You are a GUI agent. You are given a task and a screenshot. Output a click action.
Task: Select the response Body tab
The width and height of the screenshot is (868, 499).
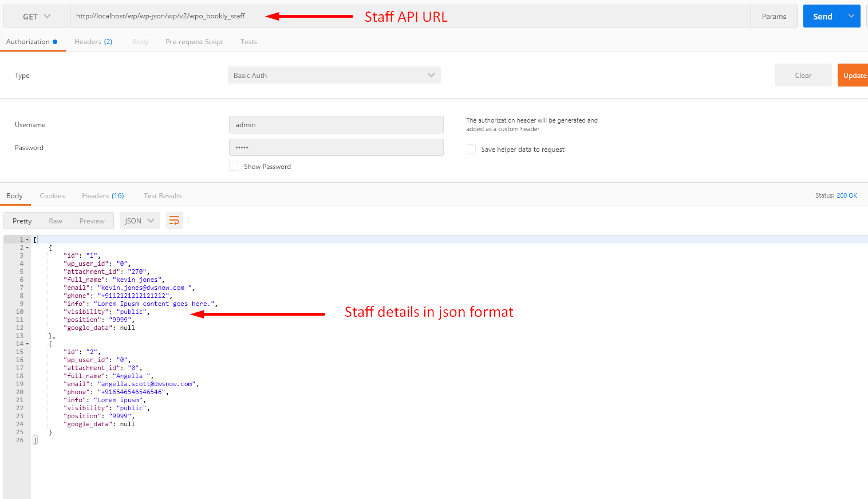14,196
